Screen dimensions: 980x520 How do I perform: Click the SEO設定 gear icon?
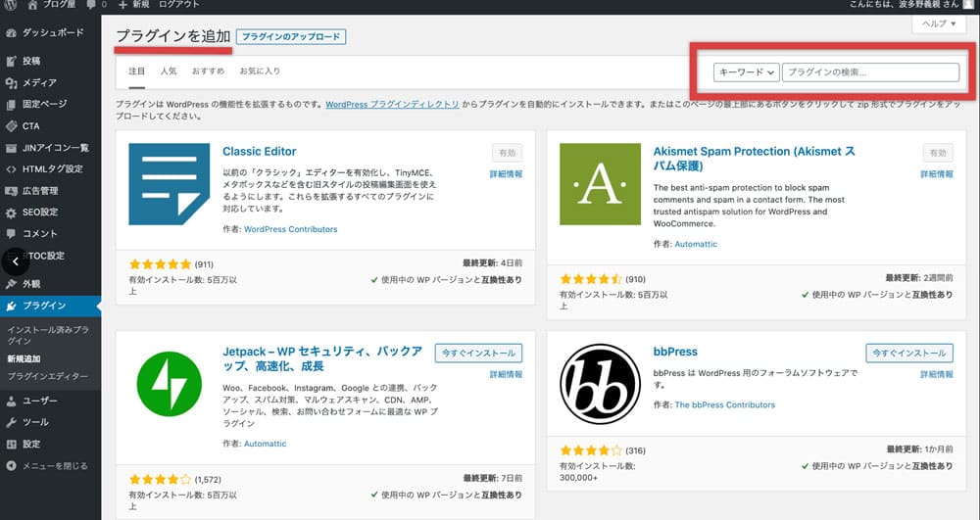click(11, 213)
